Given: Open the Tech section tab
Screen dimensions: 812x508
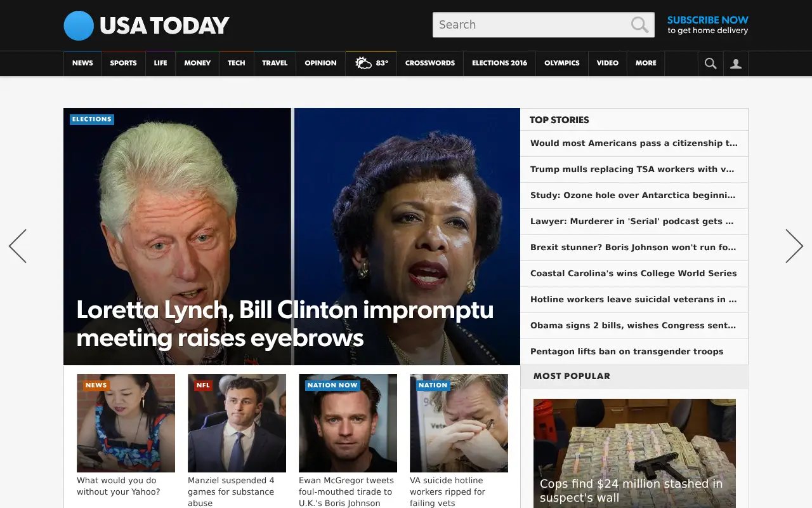Looking at the screenshot, I should point(237,63).
